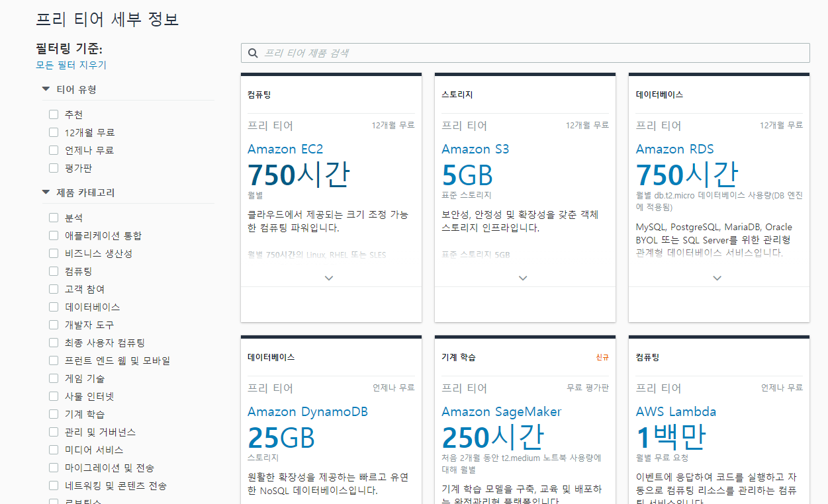
Task: Enable the 분석 category checkbox
Action: click(x=54, y=218)
